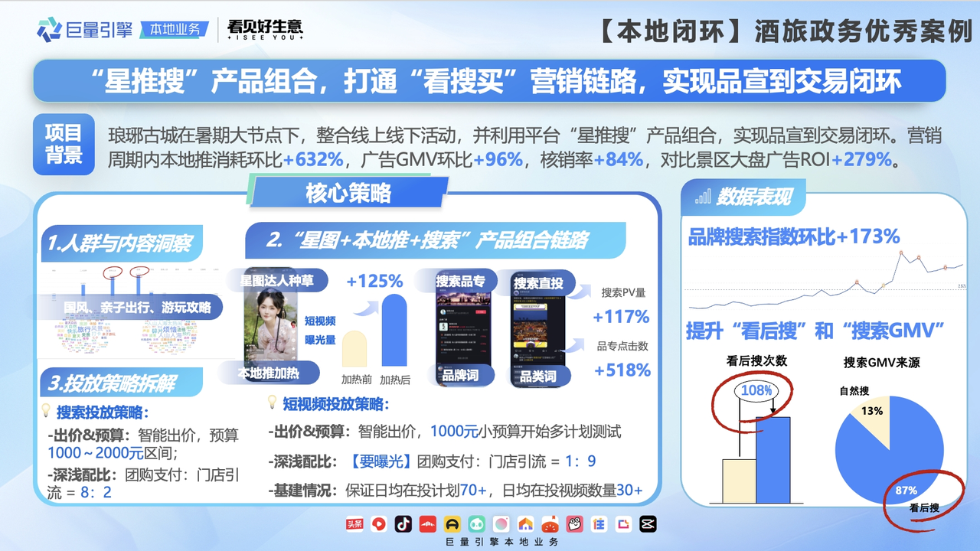The height and width of the screenshot is (551, 980).
Task: Click the 项目背景 label box
Action: click(x=64, y=144)
